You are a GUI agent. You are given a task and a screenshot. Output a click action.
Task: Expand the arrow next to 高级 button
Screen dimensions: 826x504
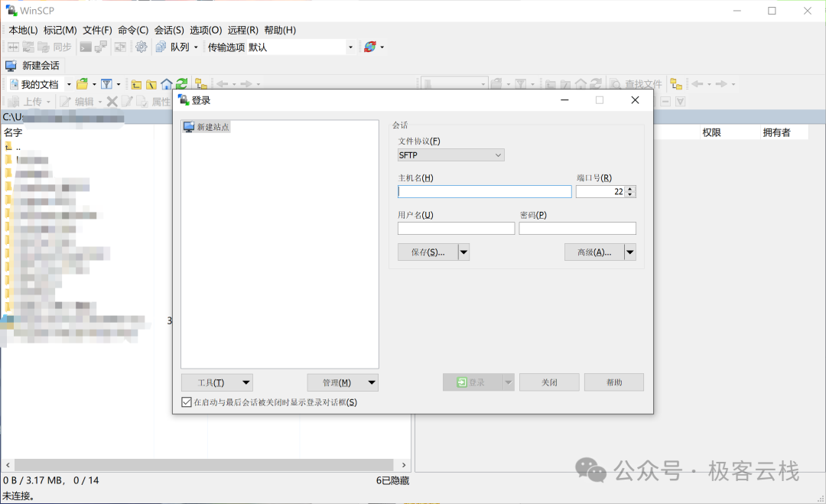(630, 252)
